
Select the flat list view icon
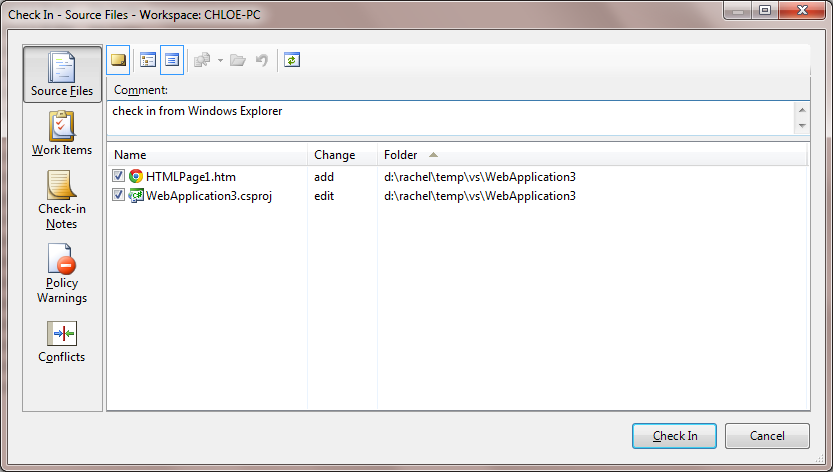[x=171, y=60]
